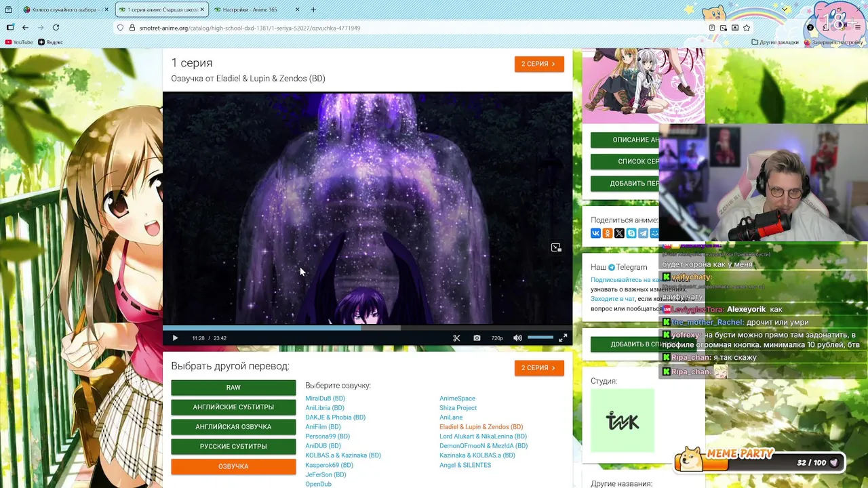Share via the Skype icon
This screenshot has height=488, width=868.
tap(631, 233)
